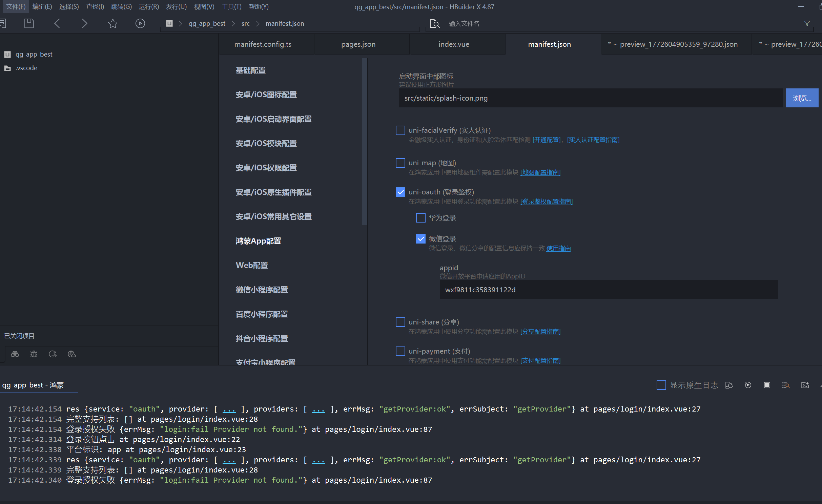
Task: Switch to the pages.json tab
Action: pos(358,44)
